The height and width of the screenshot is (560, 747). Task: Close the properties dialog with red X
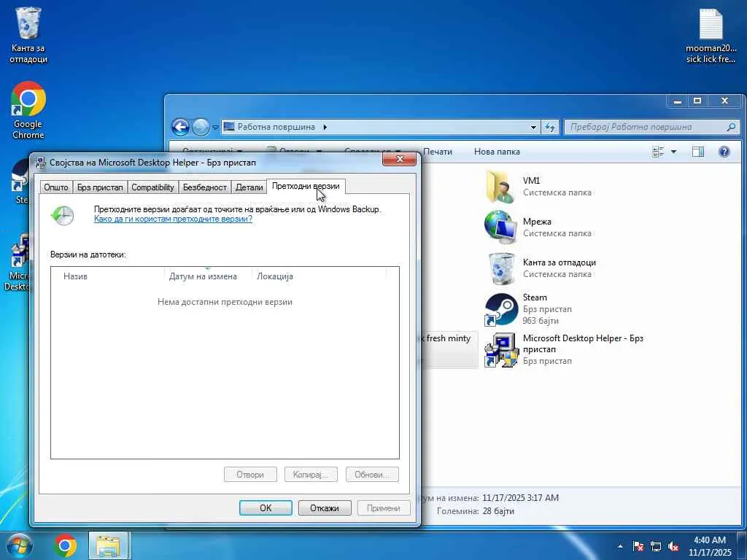399,159
